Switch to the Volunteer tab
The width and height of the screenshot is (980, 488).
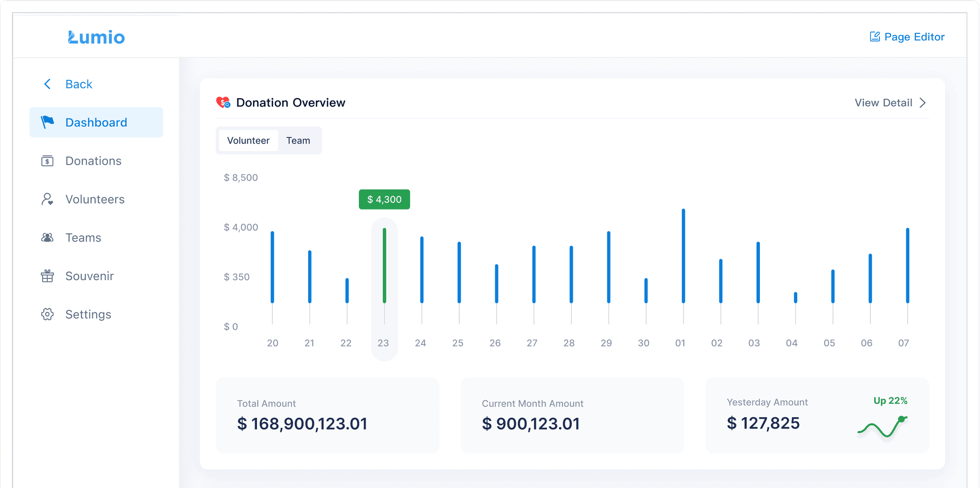(248, 141)
